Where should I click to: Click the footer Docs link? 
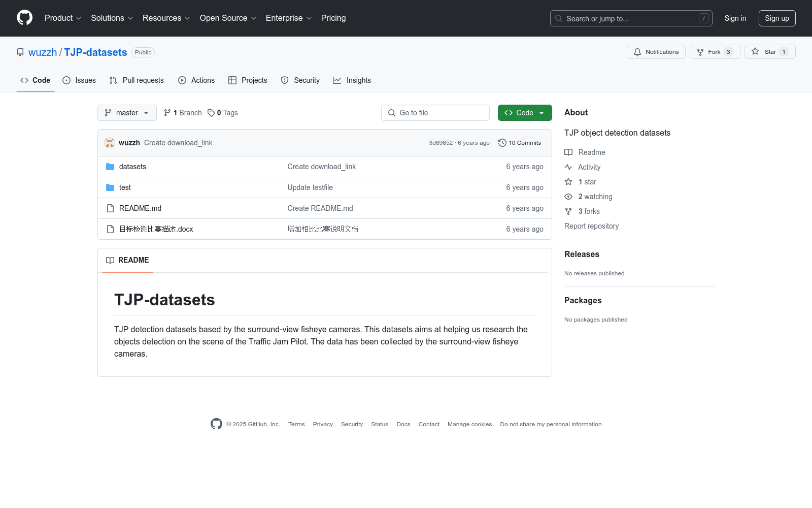(403, 424)
